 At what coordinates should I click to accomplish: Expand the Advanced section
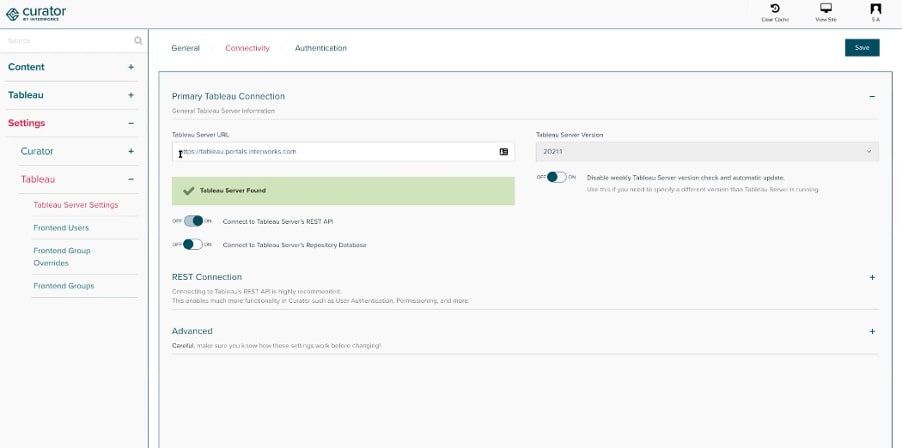click(x=872, y=331)
